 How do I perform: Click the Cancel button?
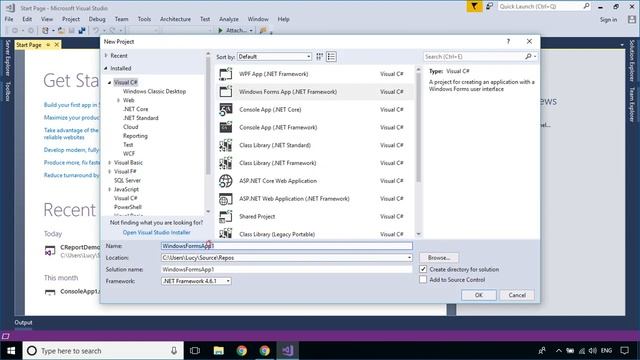[517, 295]
